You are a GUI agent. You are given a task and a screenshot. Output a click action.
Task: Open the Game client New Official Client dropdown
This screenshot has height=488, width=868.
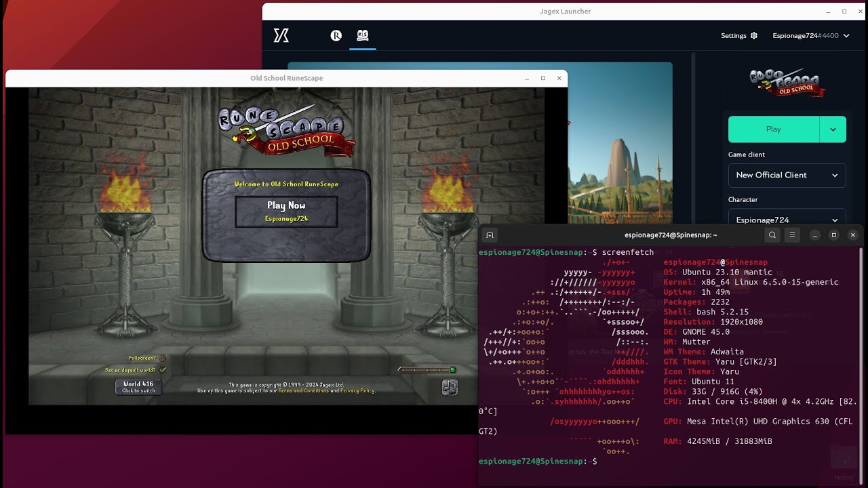[x=787, y=175]
